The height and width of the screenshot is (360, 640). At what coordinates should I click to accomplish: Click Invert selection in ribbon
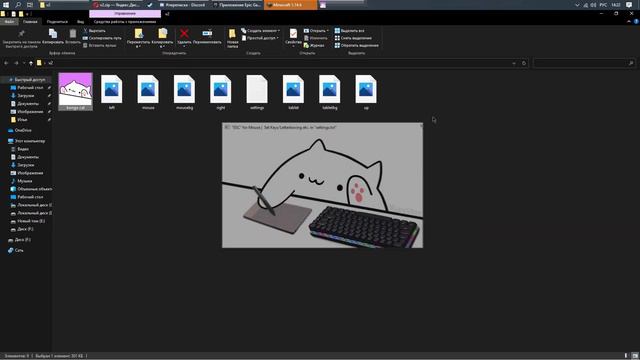coord(356,45)
